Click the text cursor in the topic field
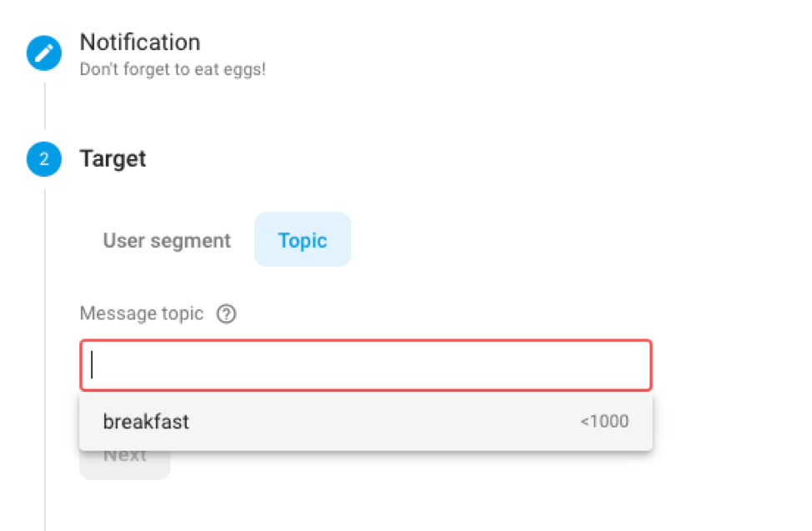812x531 pixels. [93, 365]
